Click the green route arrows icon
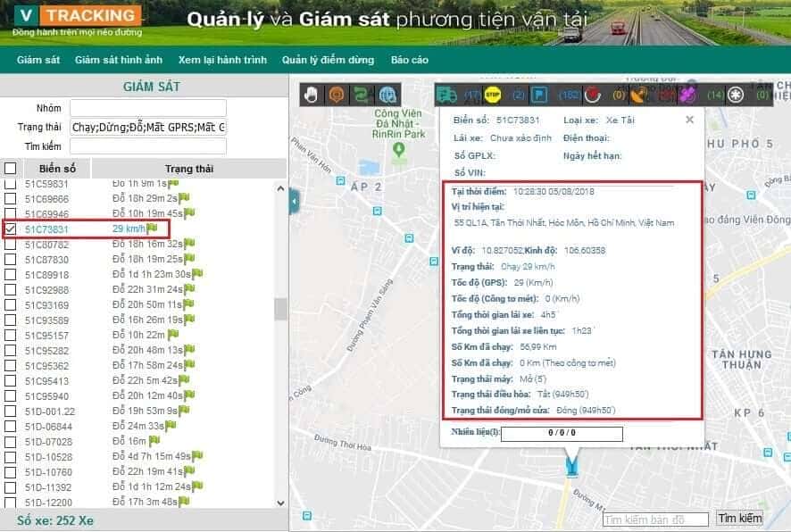 (362, 95)
